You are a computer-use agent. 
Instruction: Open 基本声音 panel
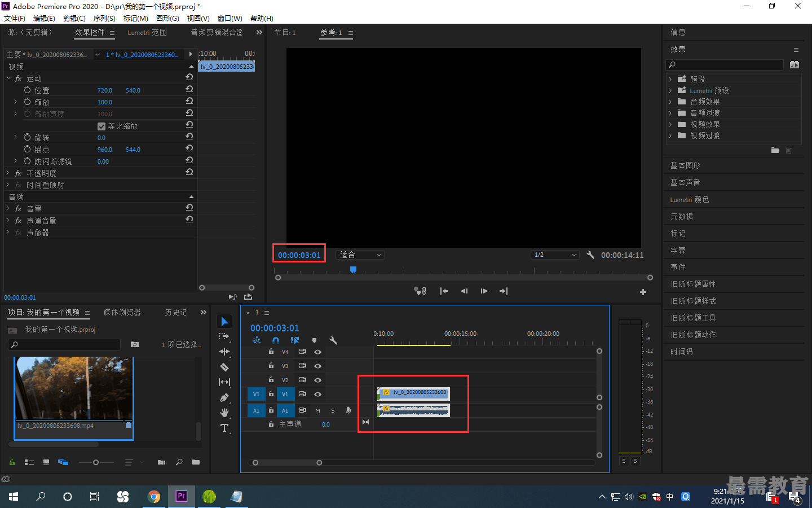[x=685, y=182]
